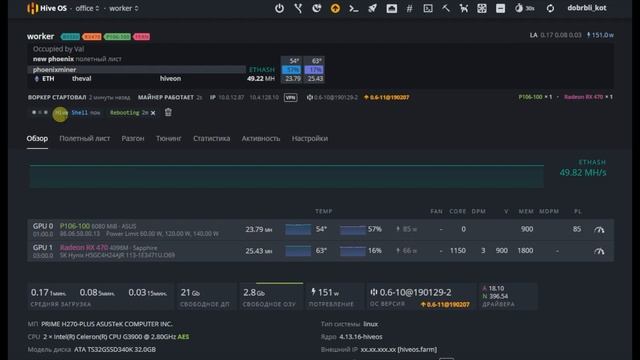Select the Обзор tab
Viewport: 640px width, 360px height.
37,139
